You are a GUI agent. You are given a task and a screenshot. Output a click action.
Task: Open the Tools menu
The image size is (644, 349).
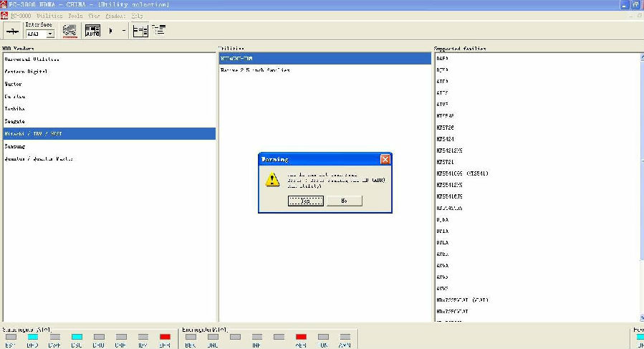(75, 16)
